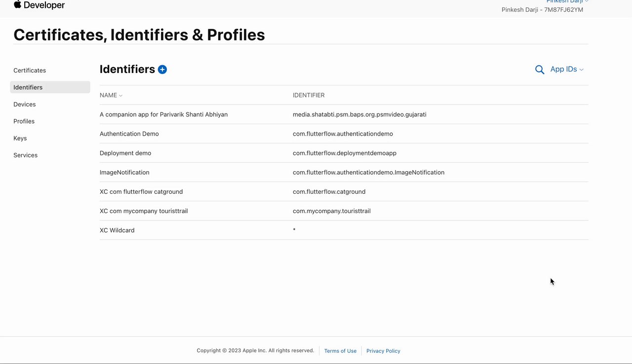This screenshot has height=364, width=632.
Task: Expand the Pinkesh Darji account menu
Action: point(567,1)
